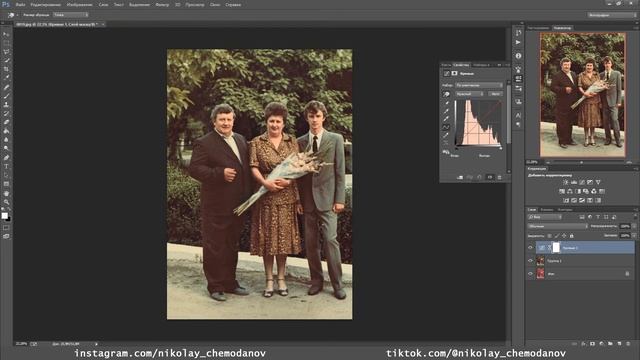Select the Zoom tool in the toolbar

coord(6,202)
